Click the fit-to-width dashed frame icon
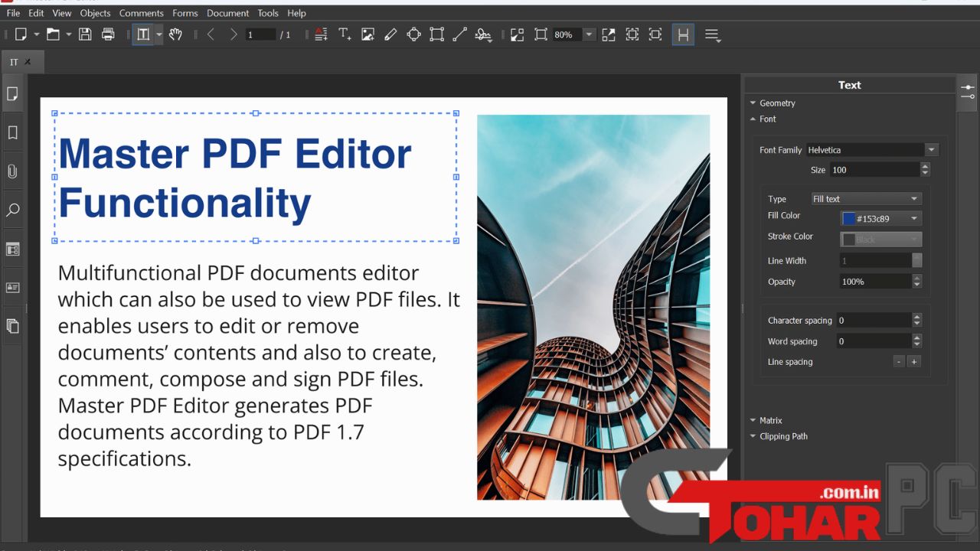Screen dimensions: 980x551 (x=632, y=34)
